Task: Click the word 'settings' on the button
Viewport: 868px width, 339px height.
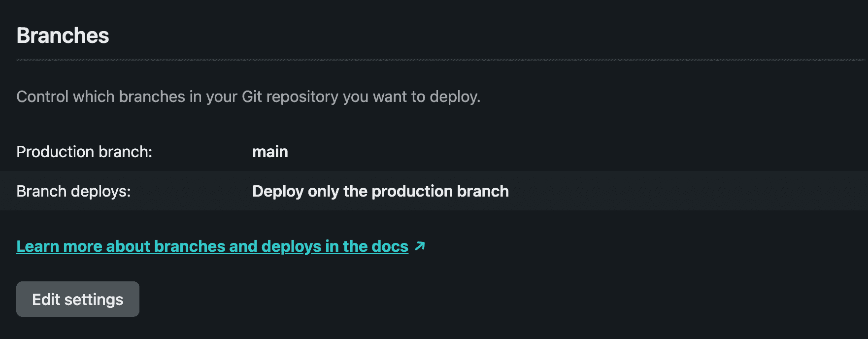Action: (x=94, y=300)
